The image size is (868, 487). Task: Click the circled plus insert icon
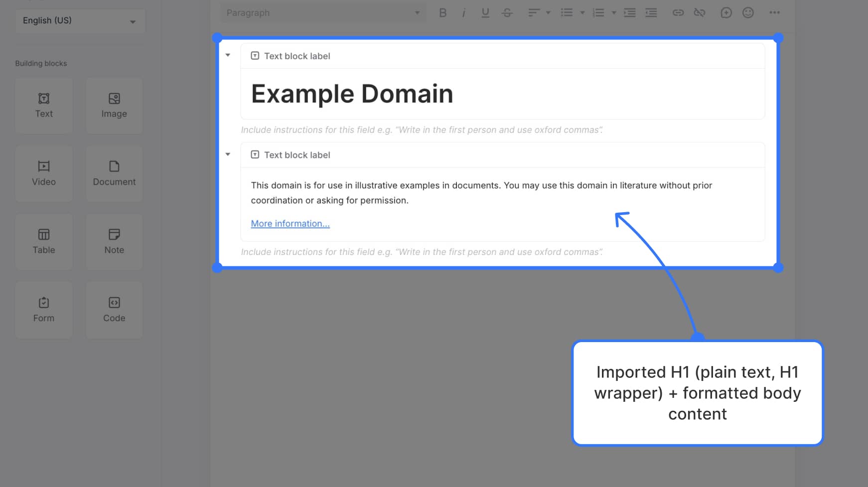pos(726,13)
